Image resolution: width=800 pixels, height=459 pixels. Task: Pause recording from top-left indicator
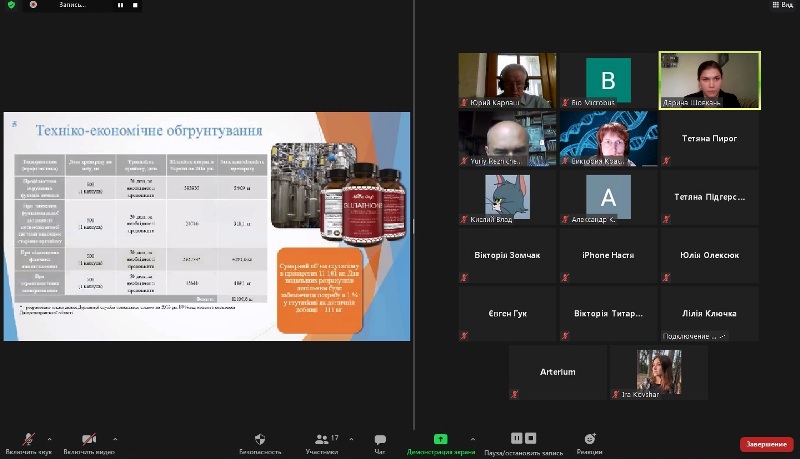coord(120,5)
